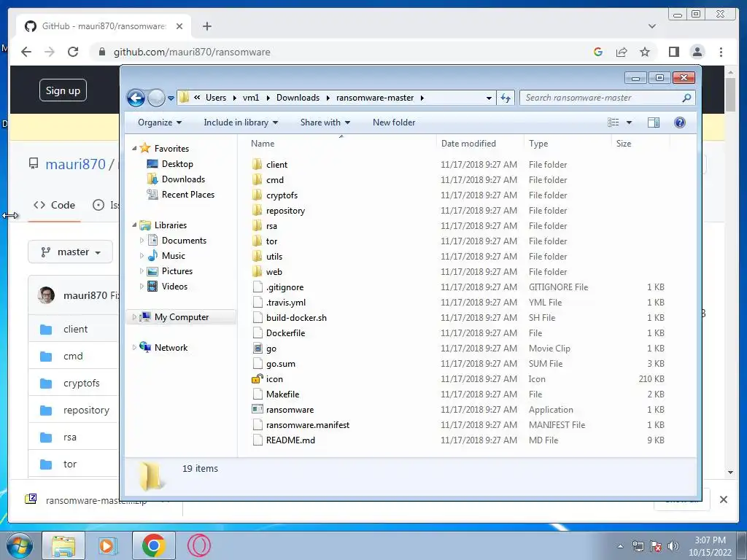Select Recent Places in Favorites
The width and height of the screenshot is (747, 560).
187,194
